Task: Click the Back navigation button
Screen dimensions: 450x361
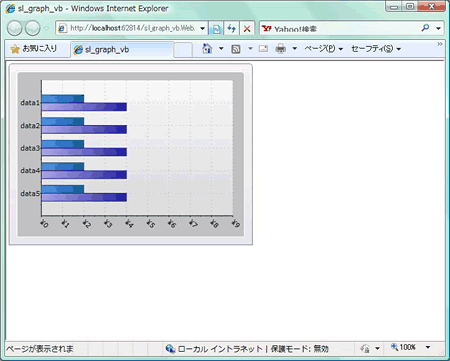Action: click(x=14, y=28)
